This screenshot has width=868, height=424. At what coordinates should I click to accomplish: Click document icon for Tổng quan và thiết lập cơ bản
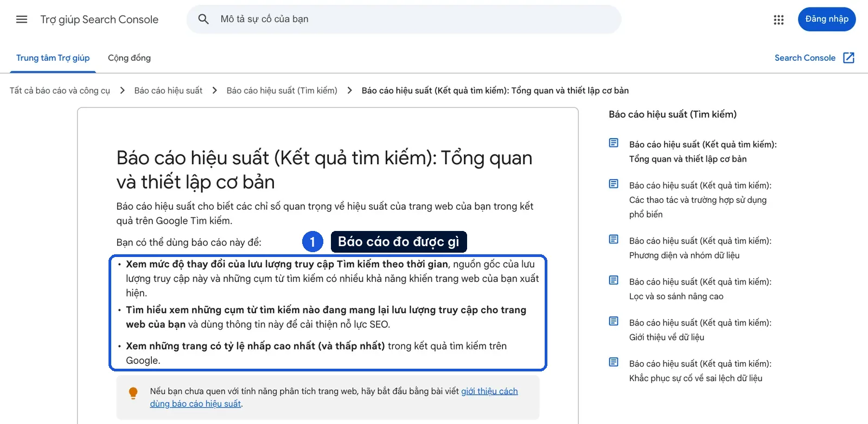coord(614,143)
